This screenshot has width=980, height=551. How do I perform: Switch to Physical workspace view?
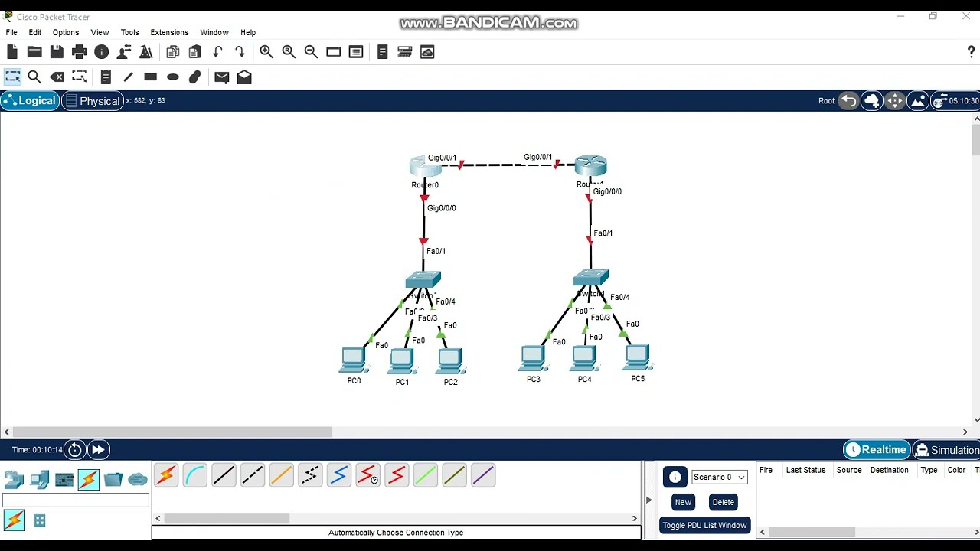tap(93, 101)
